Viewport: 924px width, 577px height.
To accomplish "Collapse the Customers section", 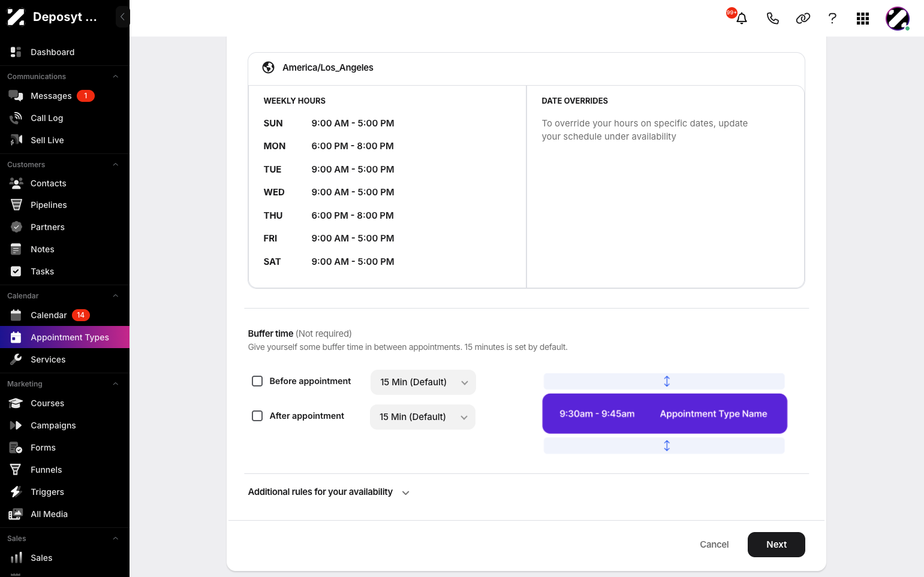I will [x=116, y=165].
